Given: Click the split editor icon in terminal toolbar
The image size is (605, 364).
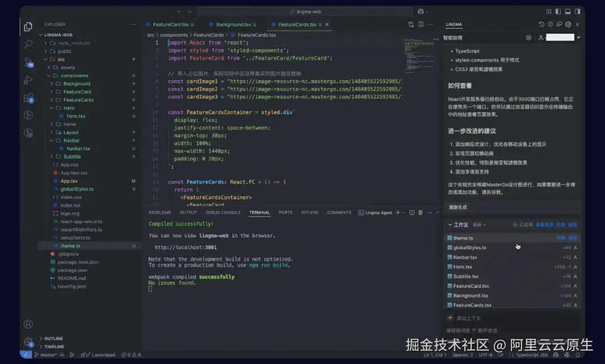Looking at the screenshot, I should click(x=412, y=212).
